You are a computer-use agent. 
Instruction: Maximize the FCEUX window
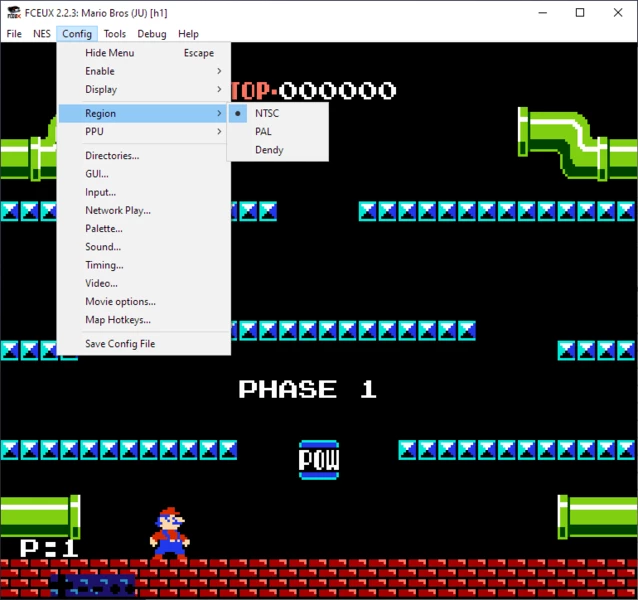pos(580,13)
